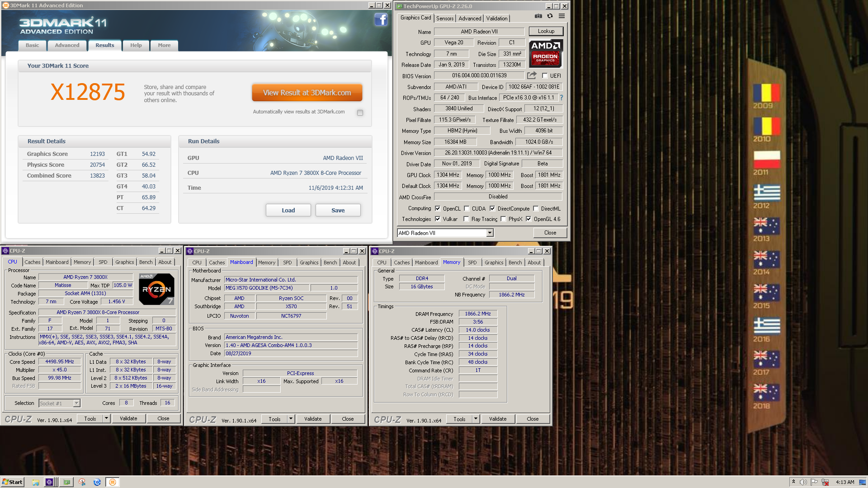The width and height of the screenshot is (868, 488).
Task: Toggle automatically view results at 3DMark.com
Action: click(x=360, y=113)
